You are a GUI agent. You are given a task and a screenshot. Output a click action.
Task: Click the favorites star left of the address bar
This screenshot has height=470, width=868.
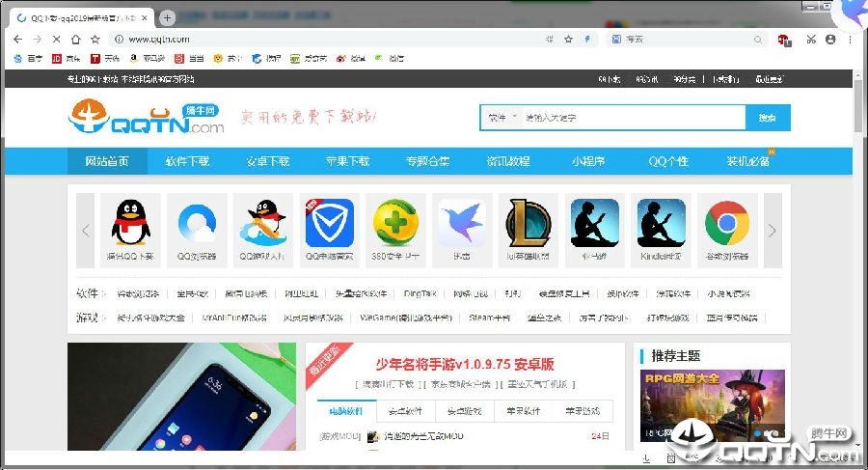tap(95, 40)
